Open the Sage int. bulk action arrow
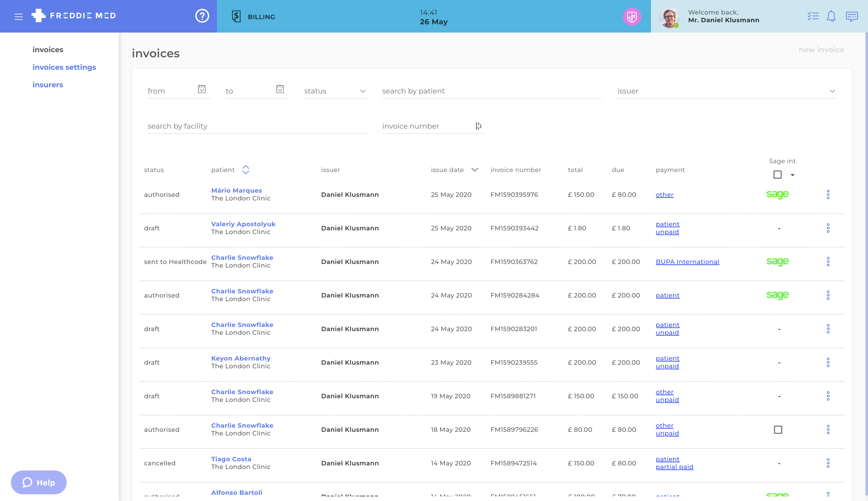868x501 pixels. [792, 175]
